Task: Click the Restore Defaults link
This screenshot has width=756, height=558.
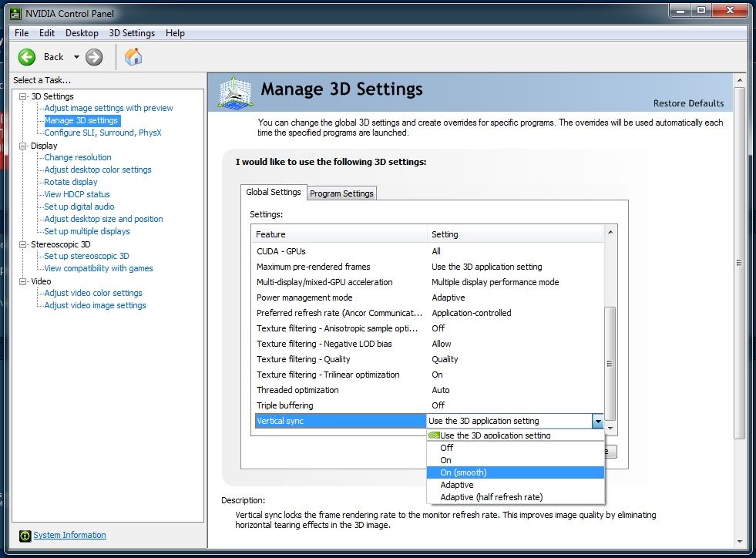Action: coord(688,103)
